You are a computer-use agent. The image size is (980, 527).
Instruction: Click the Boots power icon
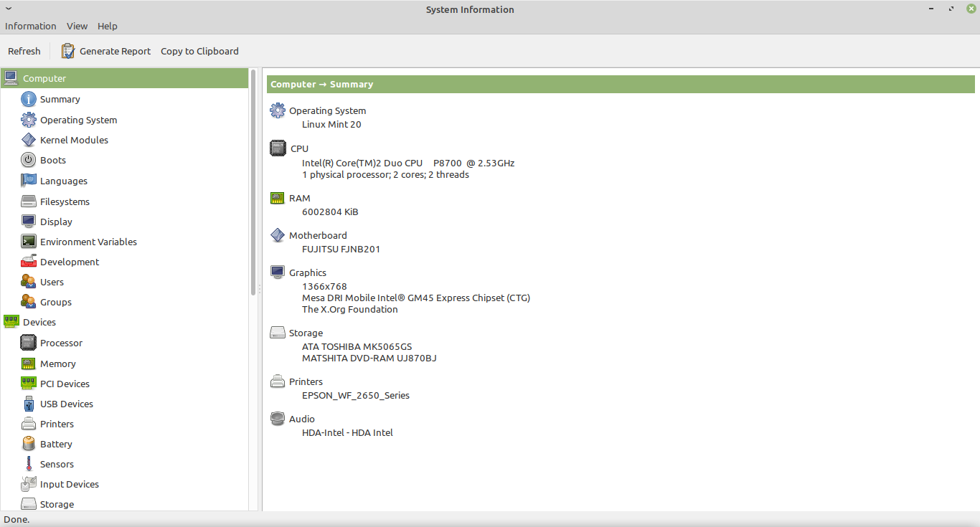[29, 160]
